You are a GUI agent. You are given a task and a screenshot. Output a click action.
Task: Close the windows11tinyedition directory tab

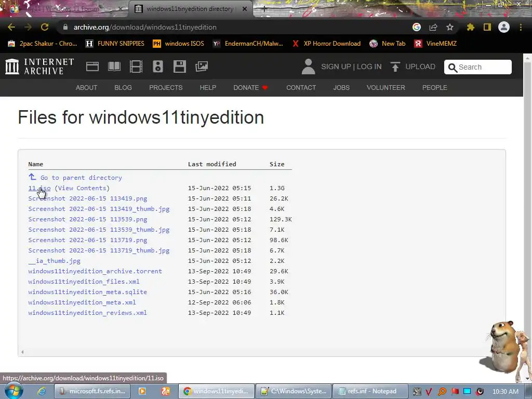245,9
